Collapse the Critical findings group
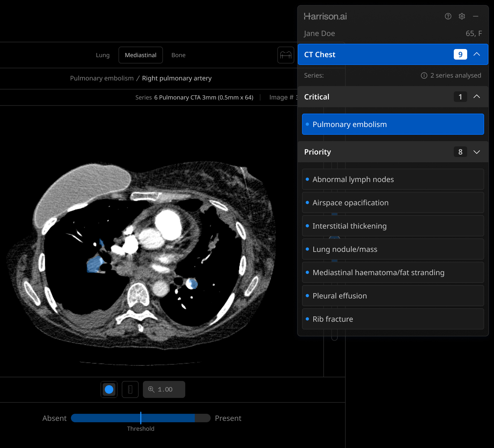Image resolution: width=494 pixels, height=448 pixels. pyautogui.click(x=477, y=97)
